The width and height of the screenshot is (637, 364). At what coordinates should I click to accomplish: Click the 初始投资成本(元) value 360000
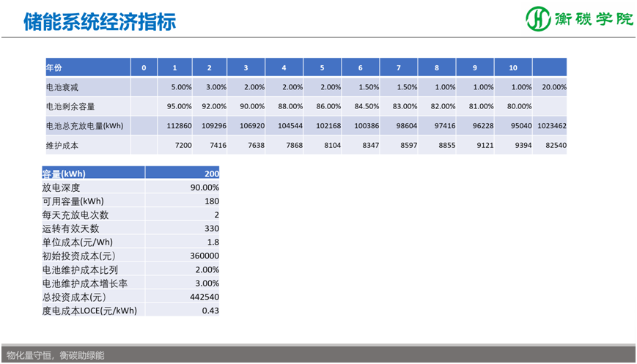pos(204,256)
